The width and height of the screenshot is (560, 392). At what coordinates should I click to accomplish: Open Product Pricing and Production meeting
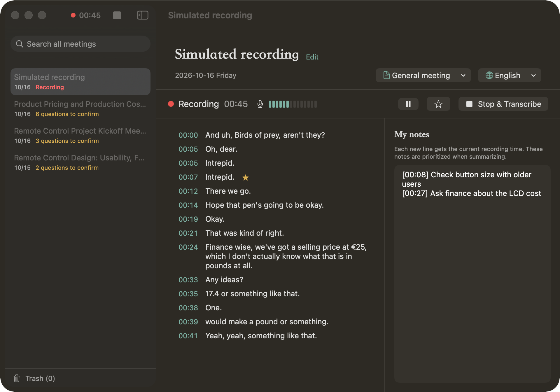coord(80,108)
